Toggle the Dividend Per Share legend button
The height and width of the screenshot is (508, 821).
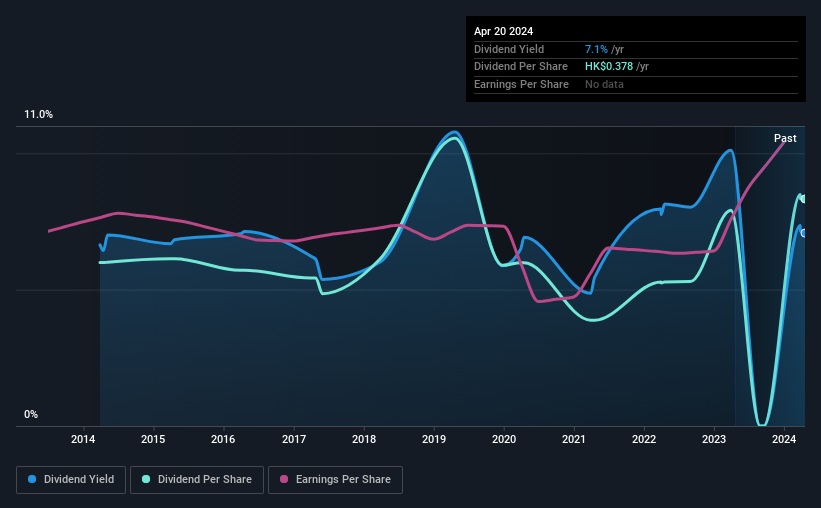[197, 480]
